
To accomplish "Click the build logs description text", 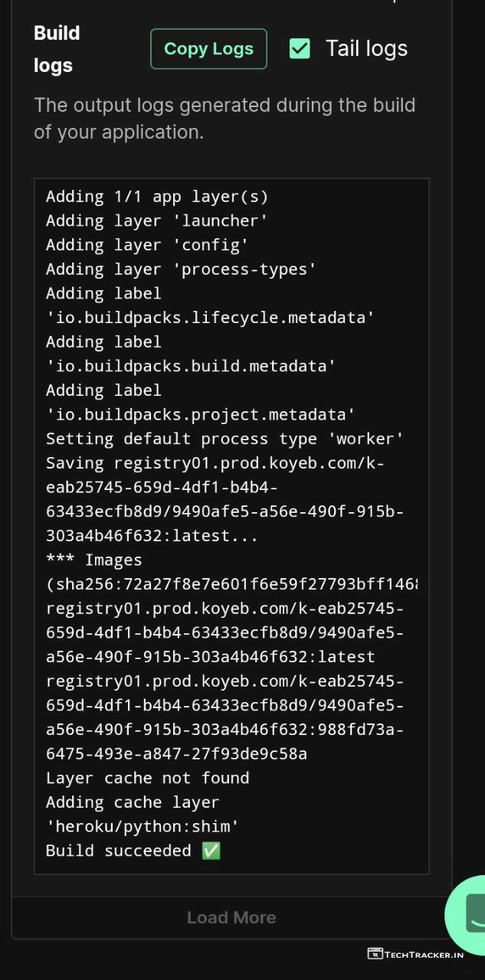I will [224, 118].
